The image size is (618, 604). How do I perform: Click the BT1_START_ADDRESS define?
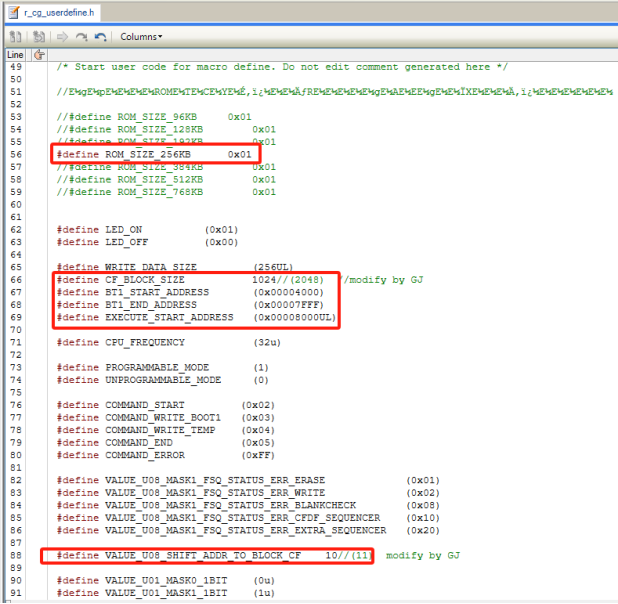[x=190, y=292]
